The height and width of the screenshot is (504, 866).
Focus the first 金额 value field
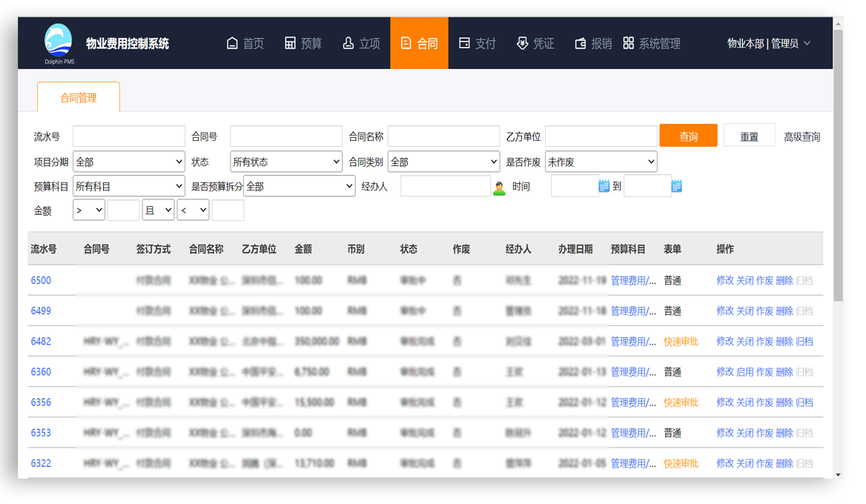pos(123,210)
